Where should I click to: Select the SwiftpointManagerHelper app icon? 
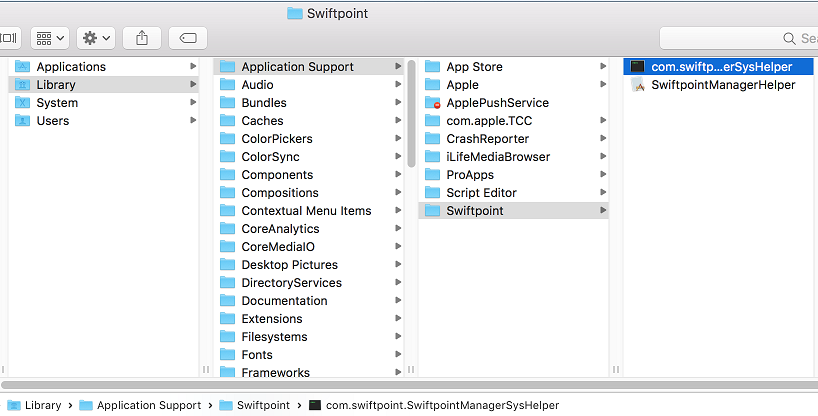coord(637,85)
